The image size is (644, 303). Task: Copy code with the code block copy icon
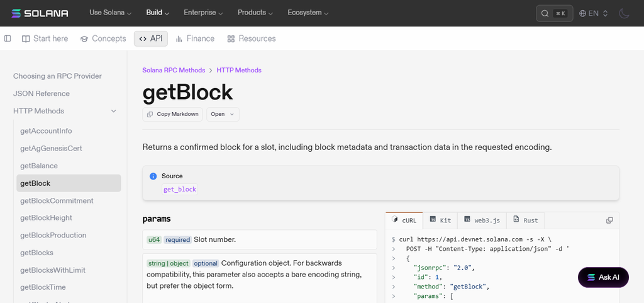pyautogui.click(x=609, y=220)
